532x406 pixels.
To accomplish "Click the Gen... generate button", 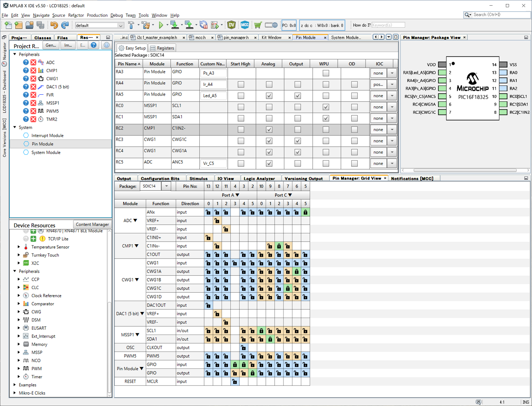I will point(51,45).
